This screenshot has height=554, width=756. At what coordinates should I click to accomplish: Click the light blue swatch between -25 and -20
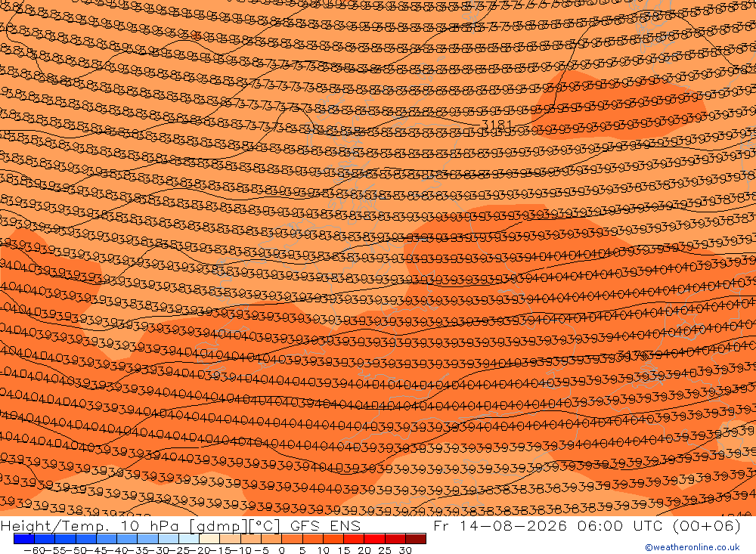coord(189,539)
